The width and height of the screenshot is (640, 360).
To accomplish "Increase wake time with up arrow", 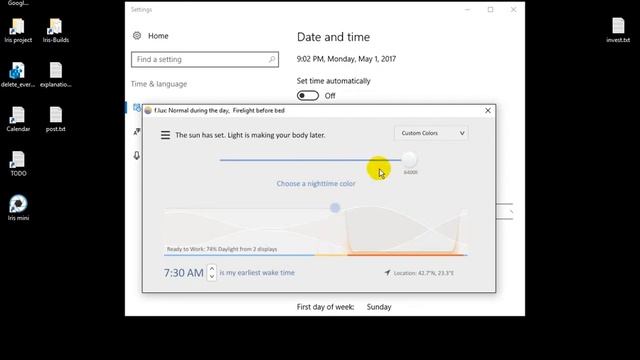I will (x=212, y=269).
